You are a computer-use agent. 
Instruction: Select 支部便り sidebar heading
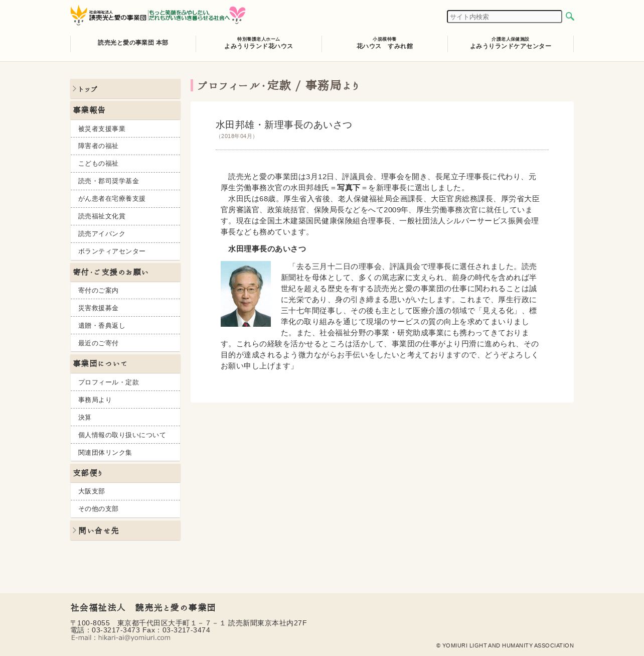click(125, 473)
